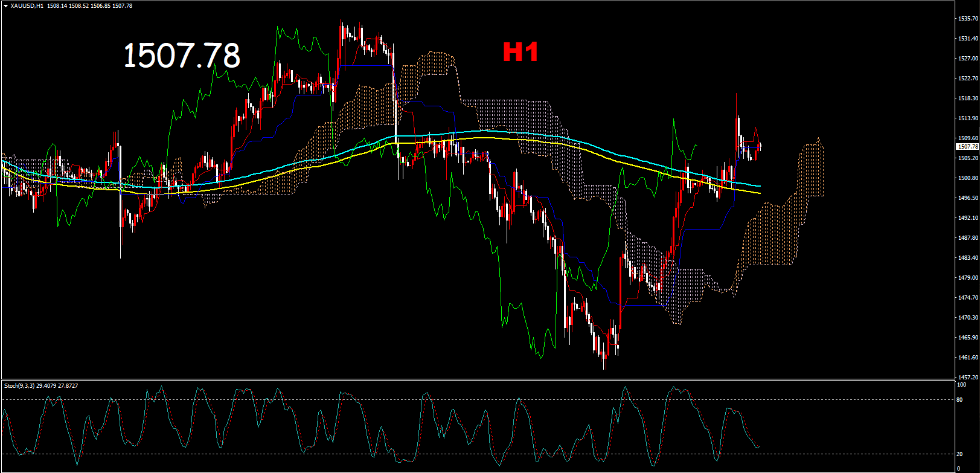Click the small triangle before XAUUSD,H1
This screenshot has height=473, width=980.
tap(5, 6)
